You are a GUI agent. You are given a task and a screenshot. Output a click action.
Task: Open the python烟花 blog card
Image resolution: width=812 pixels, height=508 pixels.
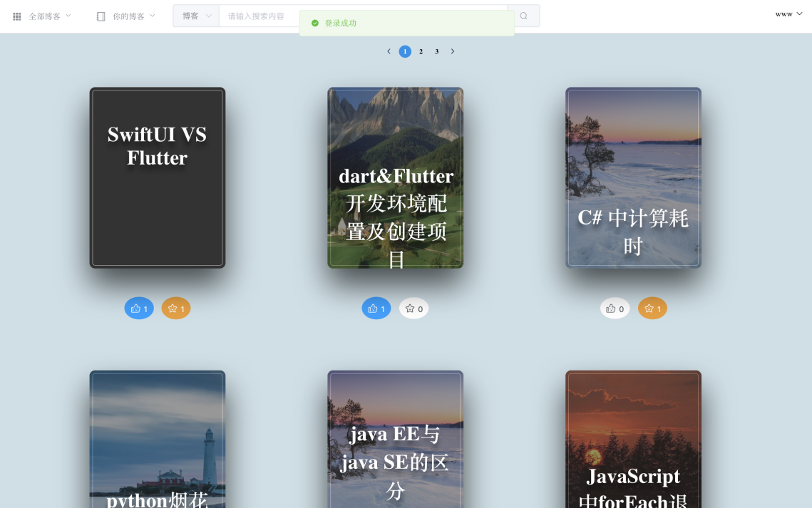(158, 439)
